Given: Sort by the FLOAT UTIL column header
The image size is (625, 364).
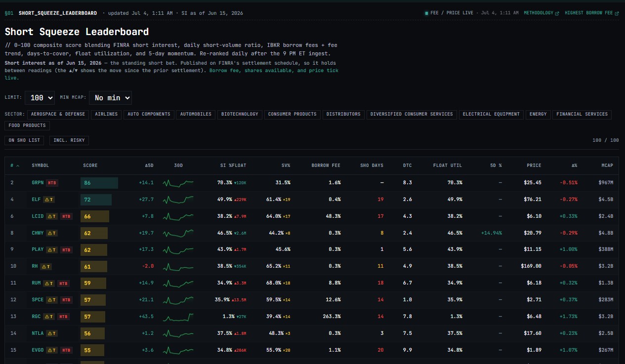Looking at the screenshot, I should [x=448, y=165].
